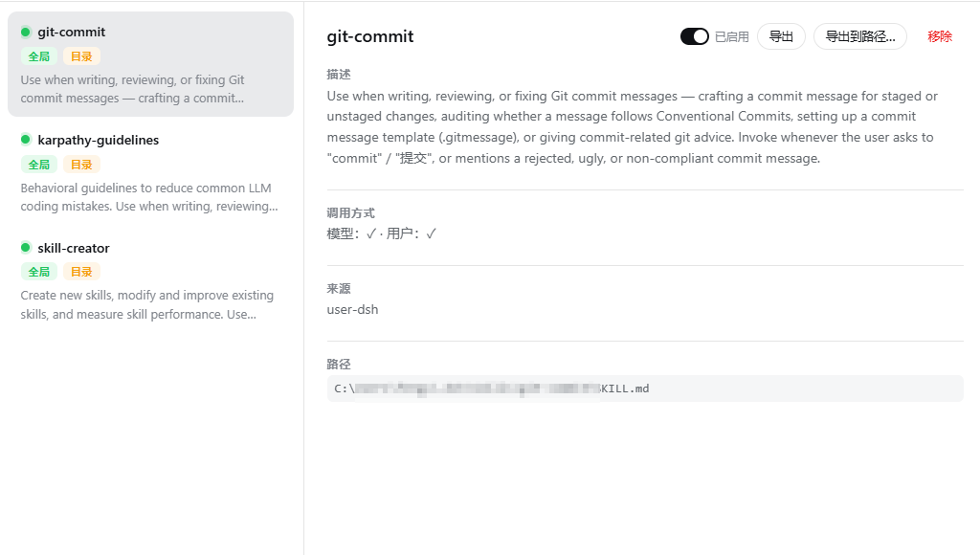Click the red 移除 remove link
The height and width of the screenshot is (555, 980).
point(940,37)
